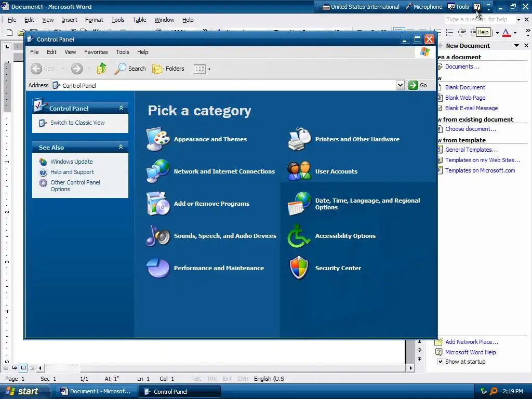The width and height of the screenshot is (532, 399).
Task: Open User Accounts people icon
Action: point(299,171)
